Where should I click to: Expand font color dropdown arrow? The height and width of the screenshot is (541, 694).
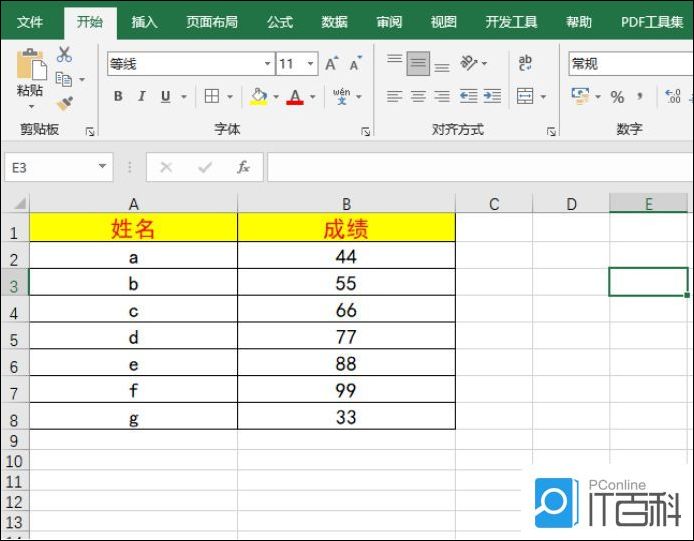[x=312, y=97]
